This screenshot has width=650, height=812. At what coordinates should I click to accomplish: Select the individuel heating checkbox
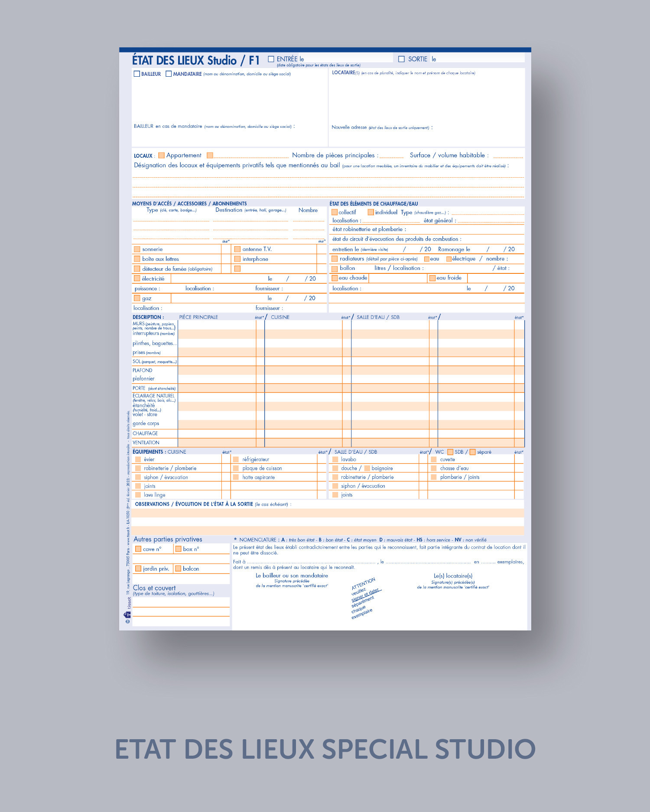coord(370,212)
